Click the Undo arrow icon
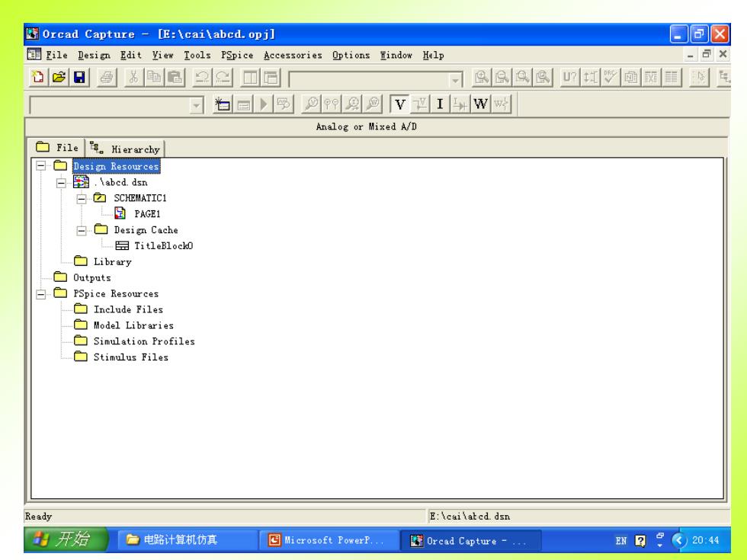This screenshot has width=747, height=560. (202, 77)
